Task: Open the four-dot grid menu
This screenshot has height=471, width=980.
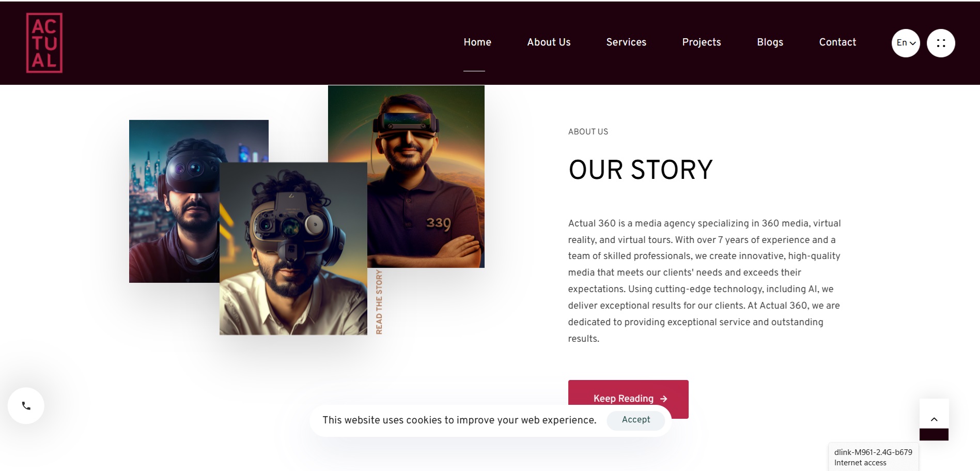Action: click(x=941, y=43)
